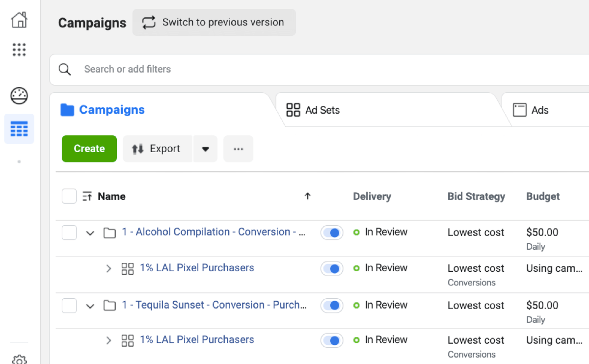Toggle off the Tequila Sunset campaign
Screen dimensions: 589x364
[332, 306]
